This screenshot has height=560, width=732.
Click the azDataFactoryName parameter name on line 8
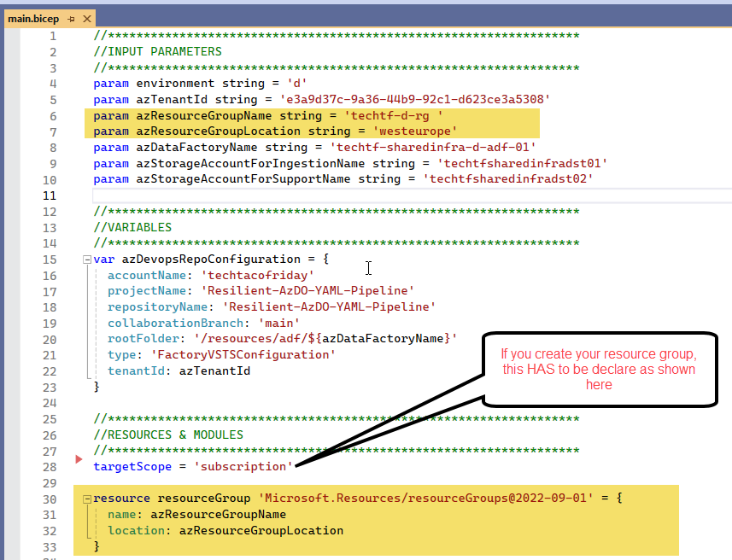coord(196,148)
